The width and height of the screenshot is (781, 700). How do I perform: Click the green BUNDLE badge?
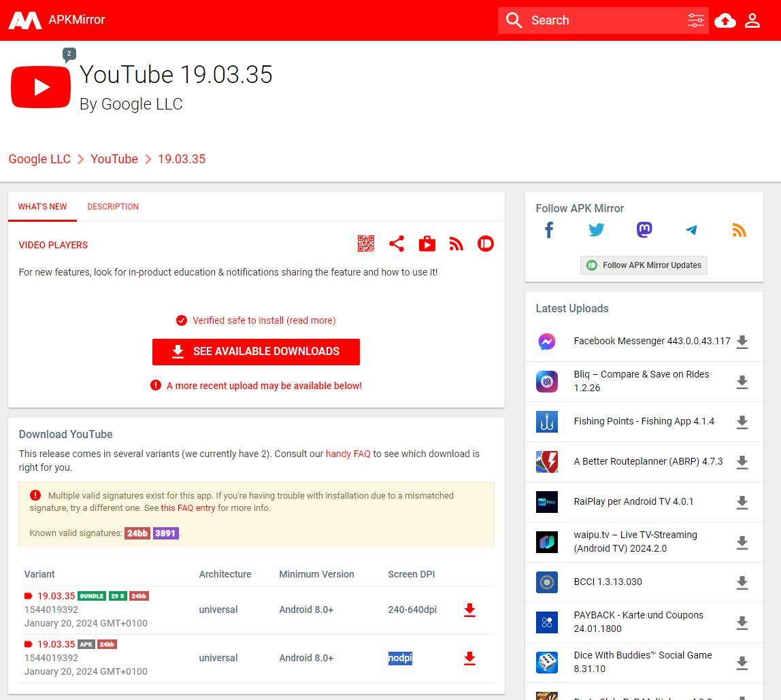point(92,596)
